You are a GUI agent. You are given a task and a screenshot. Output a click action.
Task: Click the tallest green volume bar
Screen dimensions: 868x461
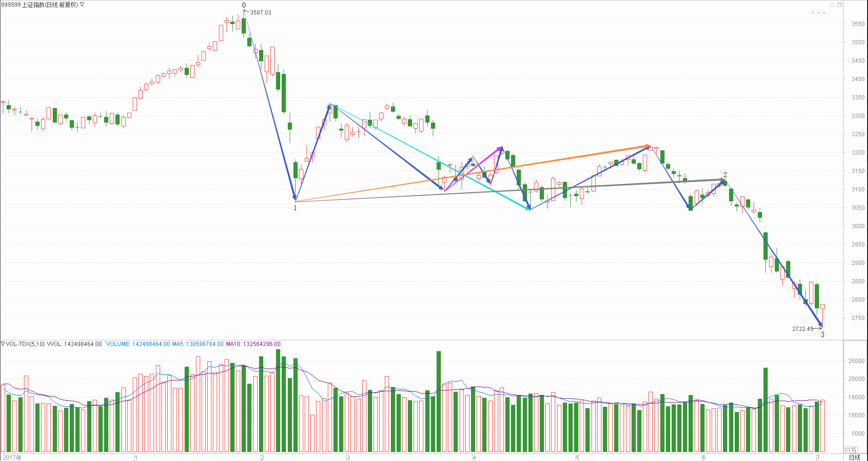[278, 401]
